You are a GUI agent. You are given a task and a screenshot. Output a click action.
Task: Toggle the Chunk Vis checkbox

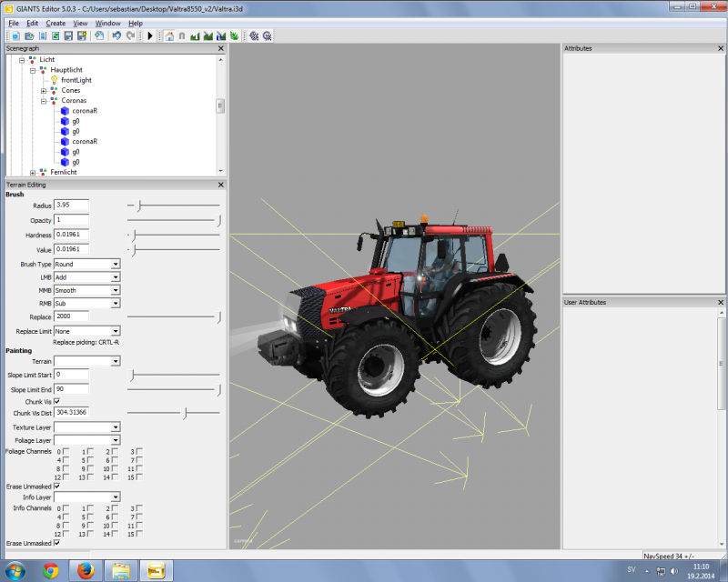coord(56,401)
